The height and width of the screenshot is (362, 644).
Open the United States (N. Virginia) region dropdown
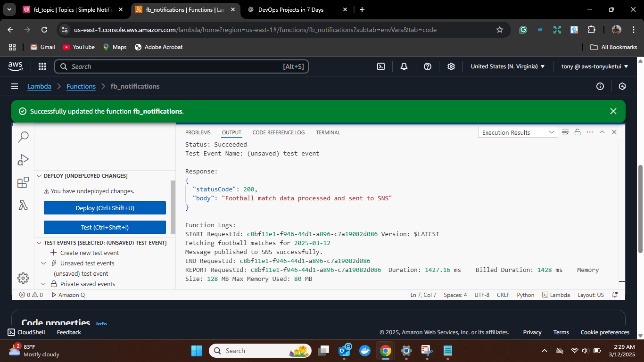point(508,66)
